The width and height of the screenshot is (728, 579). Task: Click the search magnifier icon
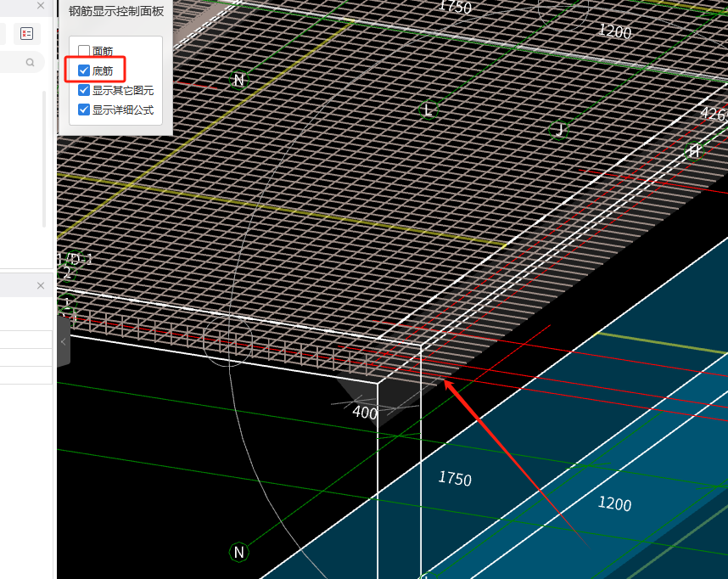click(x=31, y=62)
